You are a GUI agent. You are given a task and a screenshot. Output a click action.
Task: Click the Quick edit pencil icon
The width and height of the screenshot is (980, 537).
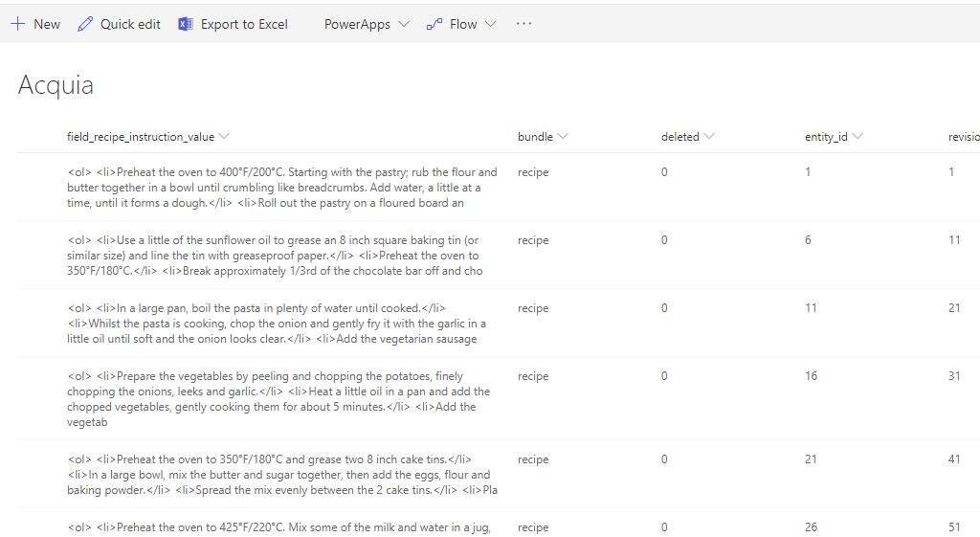pyautogui.click(x=86, y=24)
